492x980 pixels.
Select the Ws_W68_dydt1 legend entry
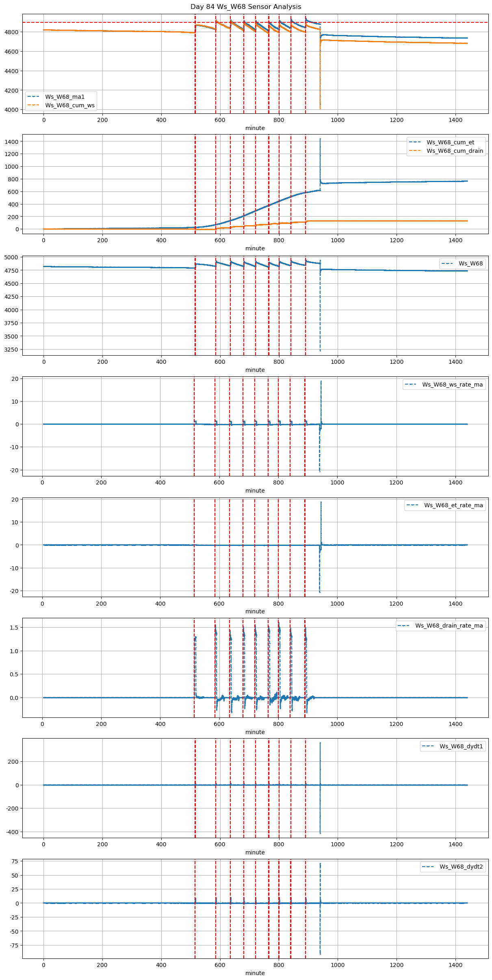click(461, 746)
